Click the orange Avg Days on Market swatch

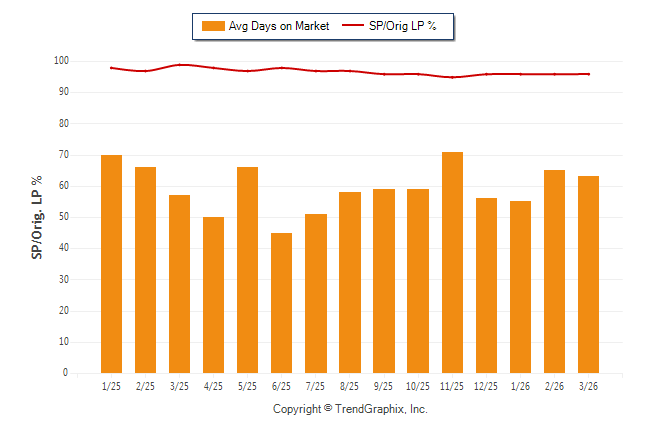(211, 25)
